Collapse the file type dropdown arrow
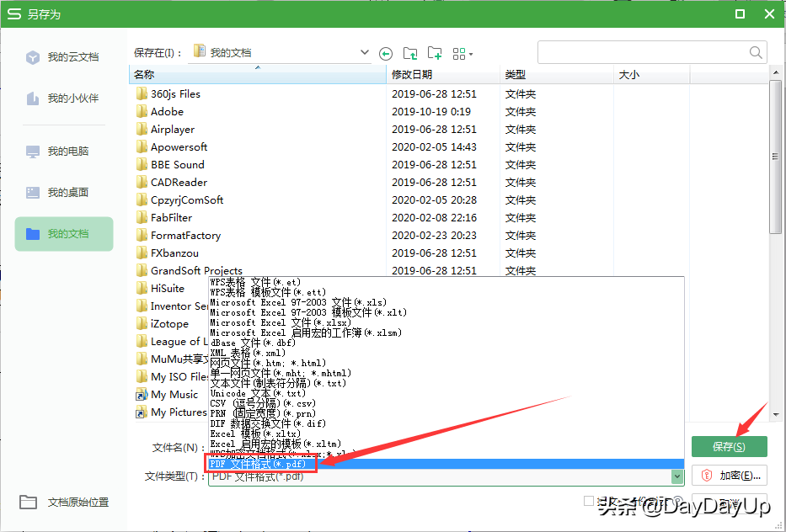 [677, 476]
